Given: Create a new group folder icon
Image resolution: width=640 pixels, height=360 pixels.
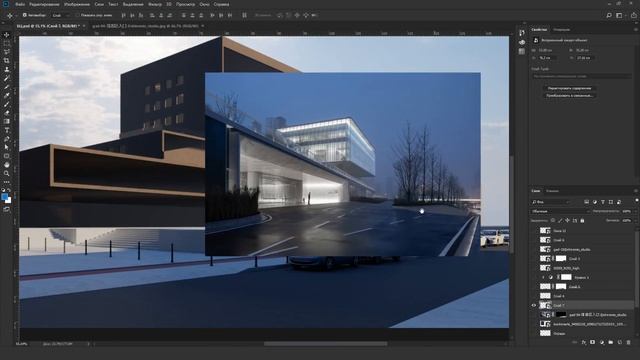Looking at the screenshot, I should pos(611,342).
